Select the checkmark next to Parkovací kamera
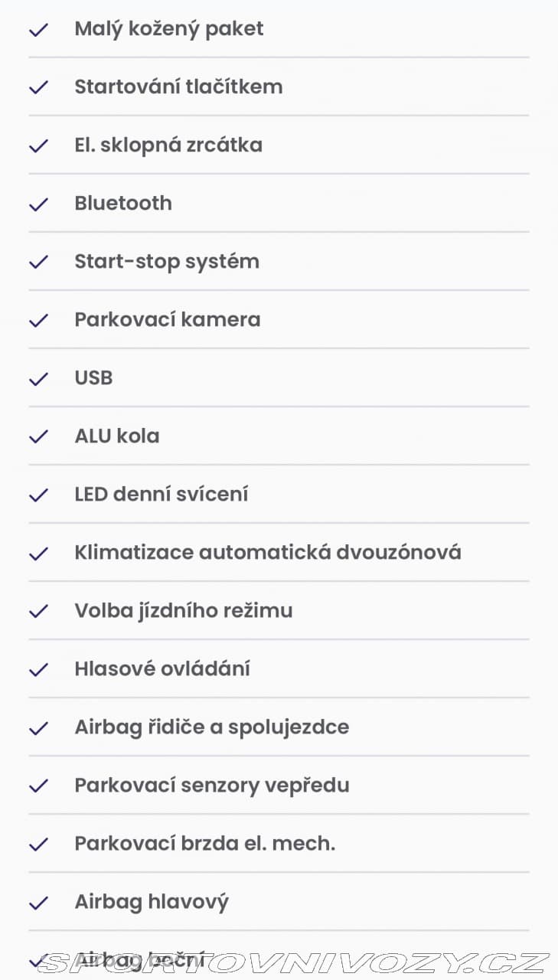This screenshot has width=558, height=980. (x=38, y=320)
